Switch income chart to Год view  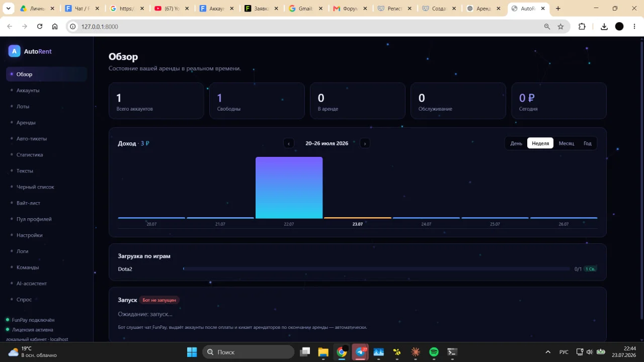coord(587,143)
